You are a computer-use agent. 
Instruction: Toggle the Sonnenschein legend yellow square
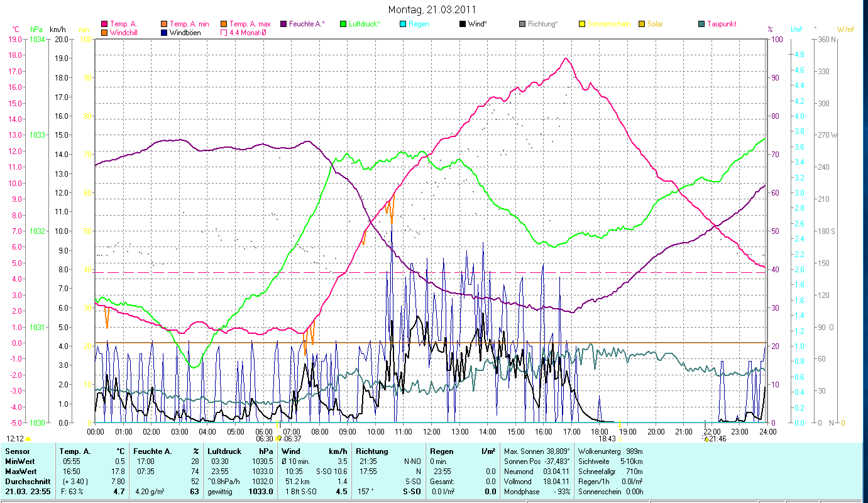(581, 24)
